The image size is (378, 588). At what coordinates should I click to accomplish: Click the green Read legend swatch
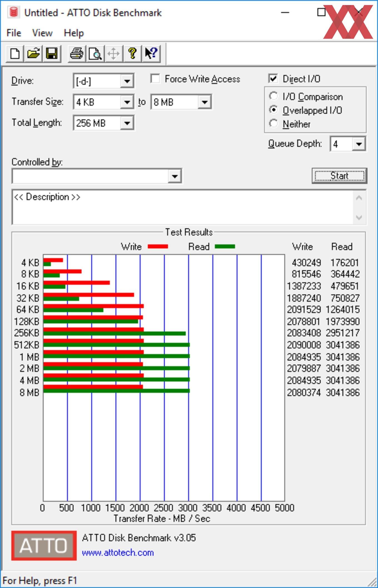click(x=225, y=247)
